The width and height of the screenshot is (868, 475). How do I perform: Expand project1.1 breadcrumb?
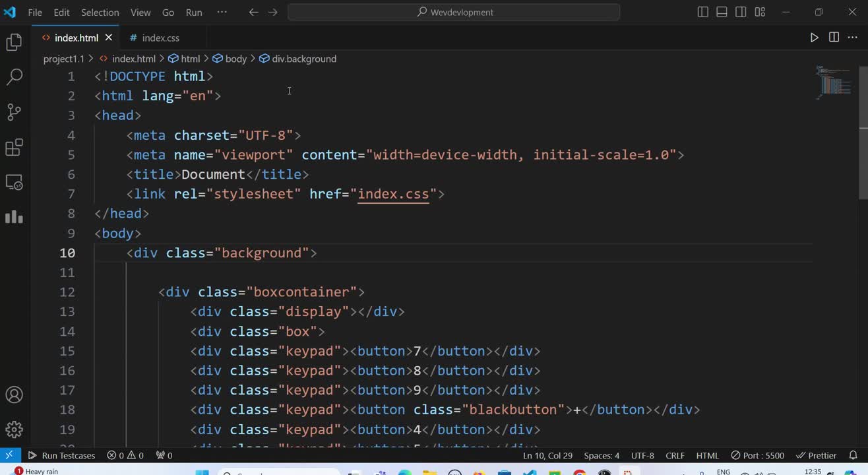coord(64,59)
